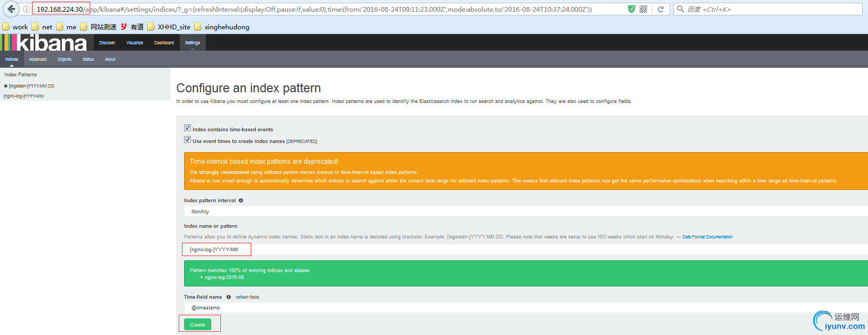
Task: Click the refresh fields link
Action: pyautogui.click(x=248, y=297)
